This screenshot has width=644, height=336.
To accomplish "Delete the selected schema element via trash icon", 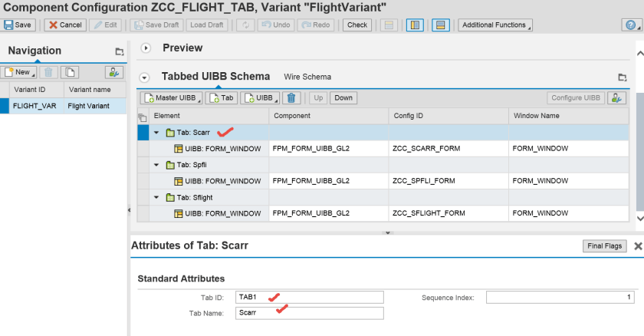I will pyautogui.click(x=291, y=97).
